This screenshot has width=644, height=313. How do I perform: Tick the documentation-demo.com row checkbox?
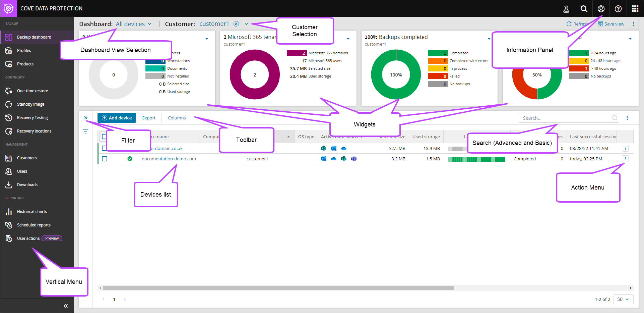pyautogui.click(x=105, y=159)
